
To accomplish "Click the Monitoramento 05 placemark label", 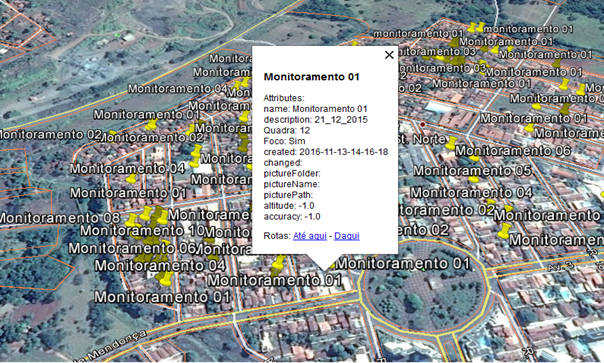I will click(x=472, y=170).
